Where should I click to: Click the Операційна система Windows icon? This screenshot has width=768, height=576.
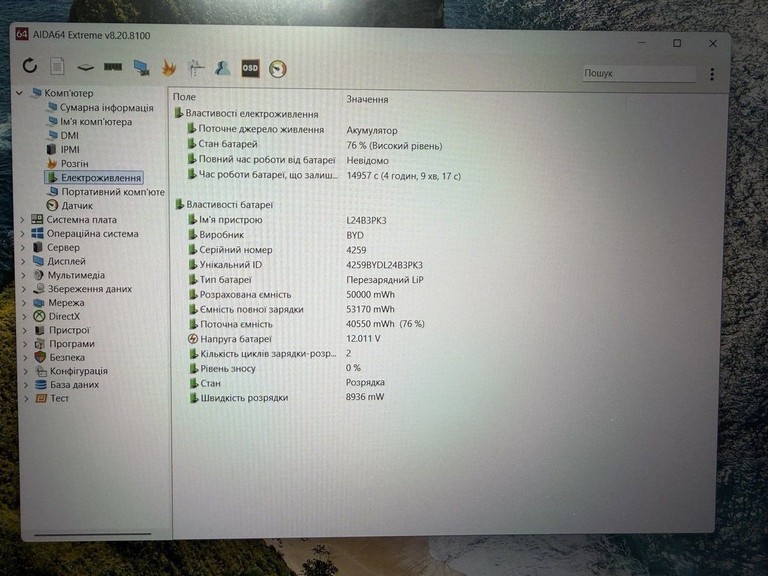coord(37,234)
